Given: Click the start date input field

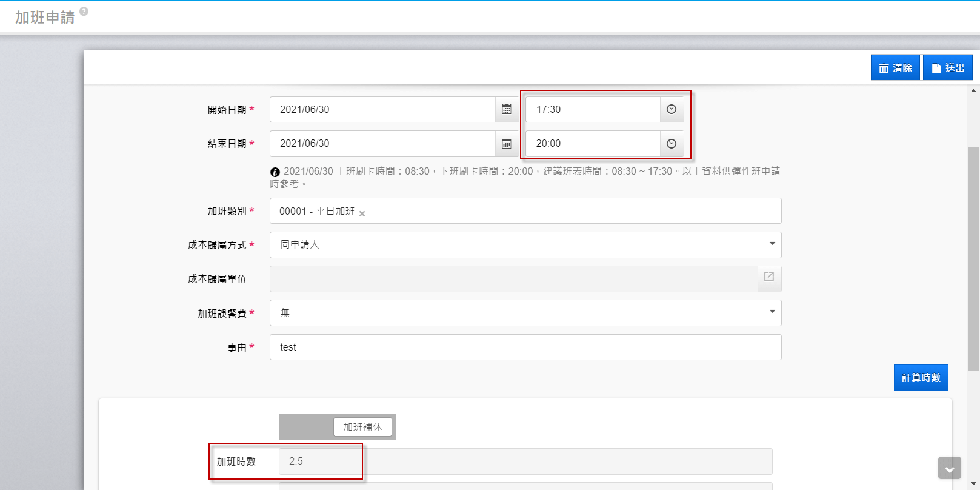Looking at the screenshot, I should click(382, 110).
